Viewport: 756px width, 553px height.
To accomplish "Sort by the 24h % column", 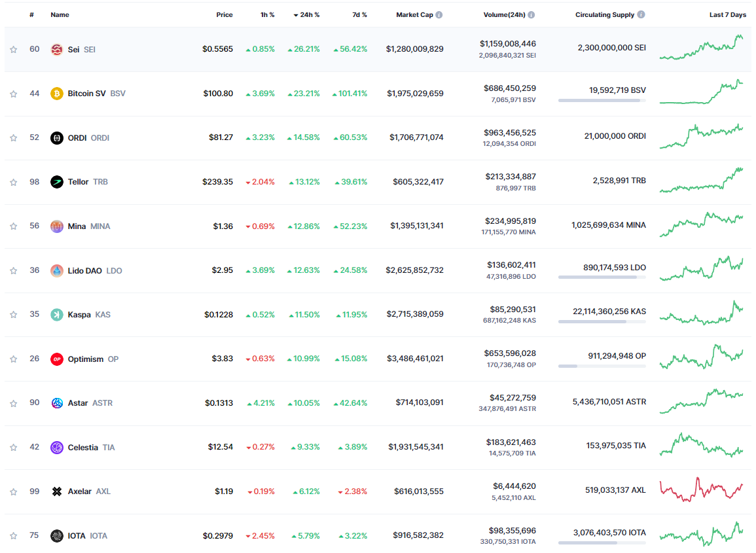I will click(306, 15).
